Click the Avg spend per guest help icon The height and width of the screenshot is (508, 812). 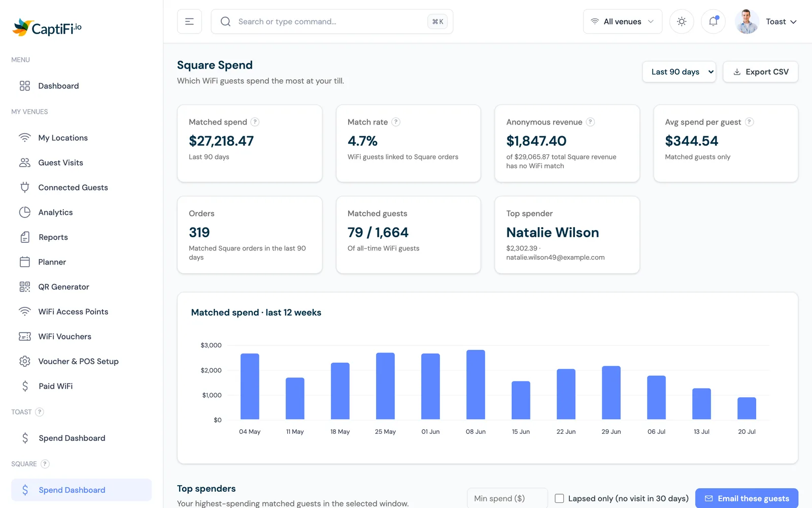tap(750, 122)
